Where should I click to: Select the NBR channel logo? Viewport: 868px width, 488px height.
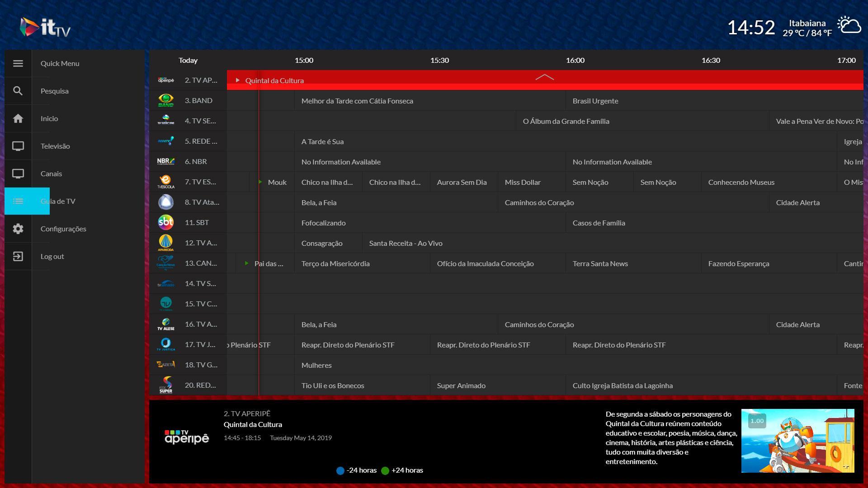pos(166,161)
